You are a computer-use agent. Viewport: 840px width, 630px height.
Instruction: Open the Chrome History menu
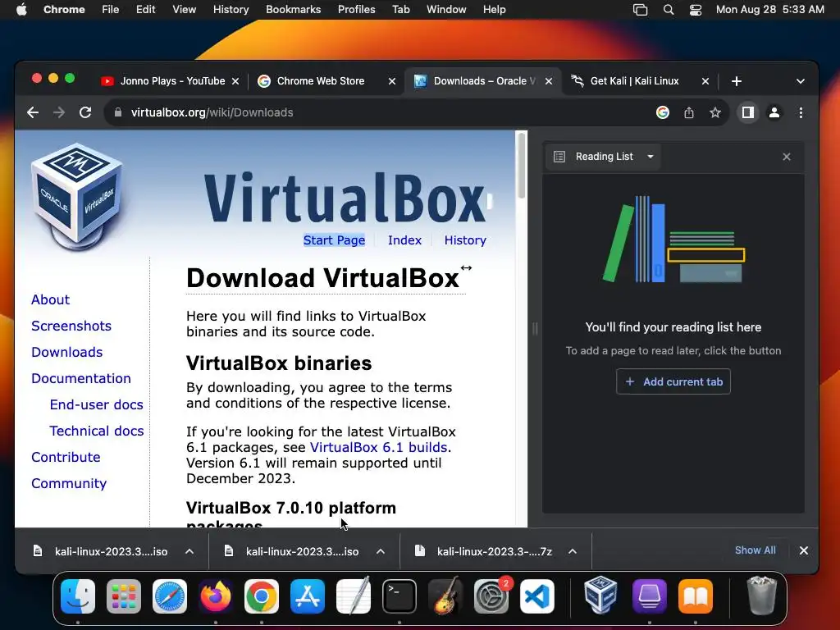(x=231, y=10)
